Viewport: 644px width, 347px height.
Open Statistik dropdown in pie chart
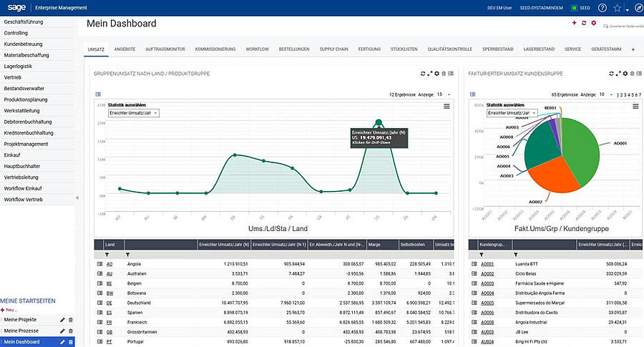click(512, 113)
